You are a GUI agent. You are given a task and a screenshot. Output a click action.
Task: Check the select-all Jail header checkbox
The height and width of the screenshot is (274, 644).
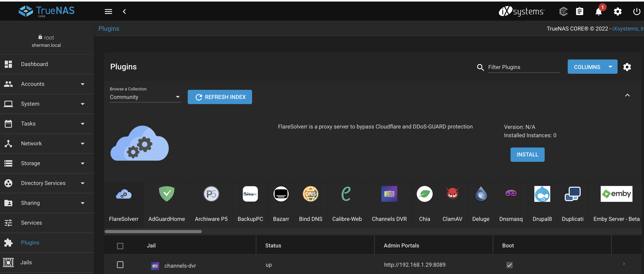(x=120, y=246)
